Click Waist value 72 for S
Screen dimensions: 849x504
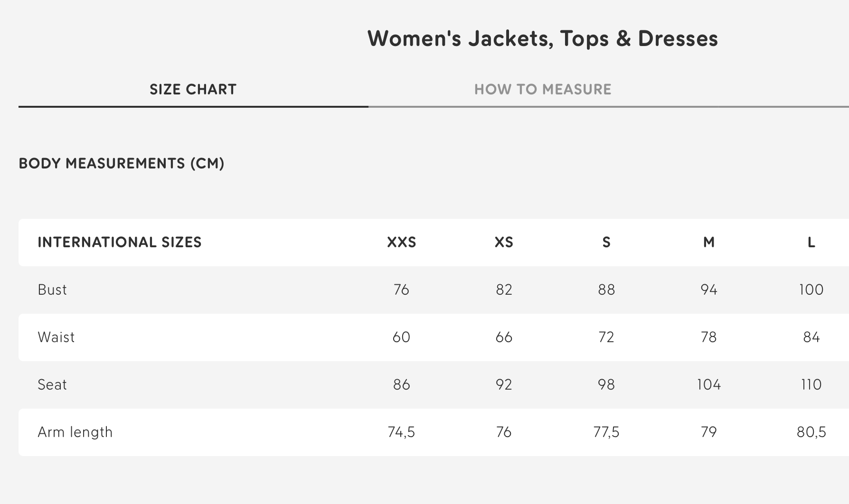coord(606,337)
